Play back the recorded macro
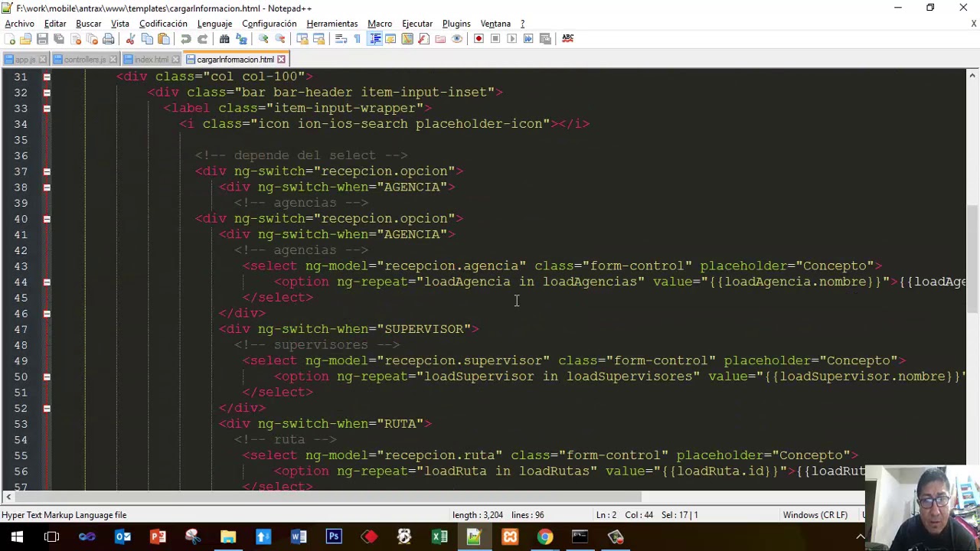This screenshot has height=551, width=980. click(511, 39)
